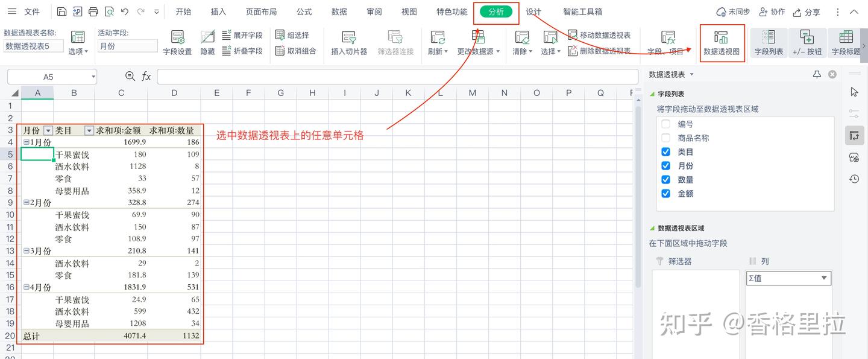Click 折叠字段 (Collapse Field)
The width and height of the screenshot is (868, 359).
242,51
